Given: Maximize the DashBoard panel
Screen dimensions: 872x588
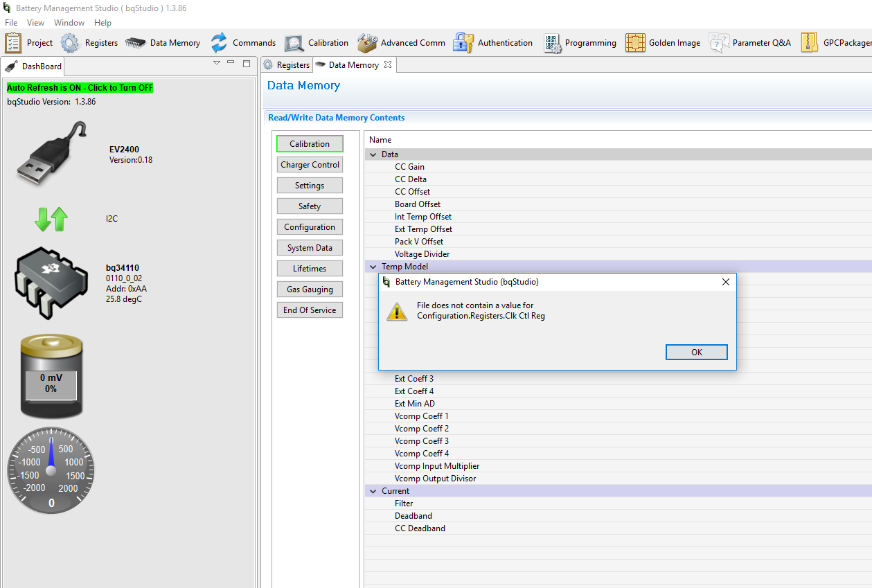Looking at the screenshot, I should (x=247, y=63).
